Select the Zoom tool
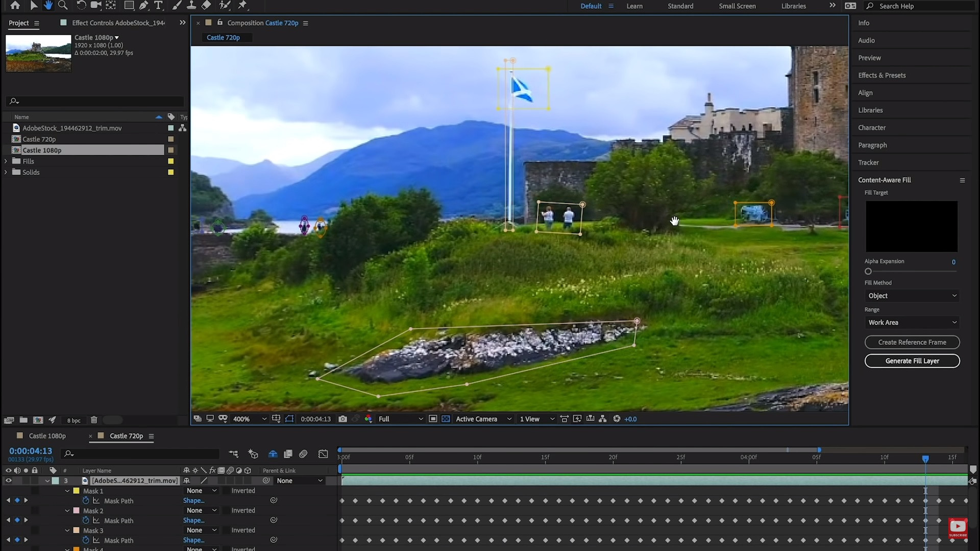The height and width of the screenshot is (551, 980). click(63, 6)
